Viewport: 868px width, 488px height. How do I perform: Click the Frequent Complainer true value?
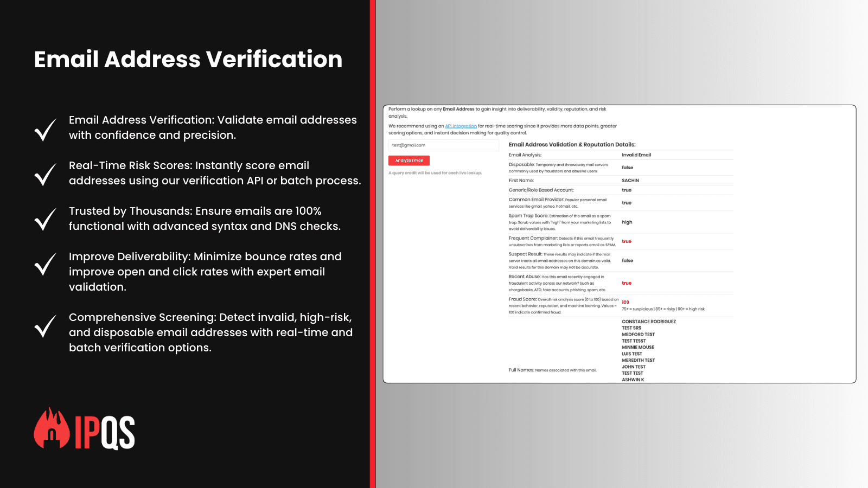627,241
